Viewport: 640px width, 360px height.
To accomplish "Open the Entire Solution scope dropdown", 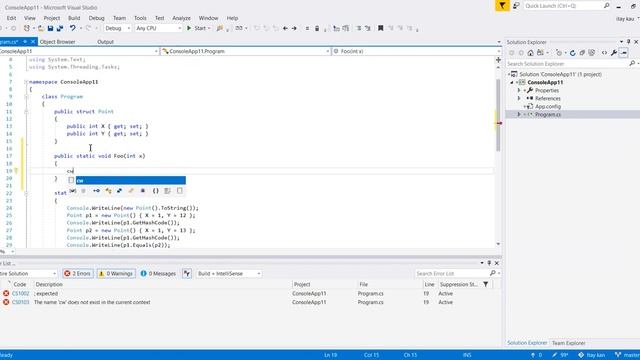I will pyautogui.click(x=28, y=273).
